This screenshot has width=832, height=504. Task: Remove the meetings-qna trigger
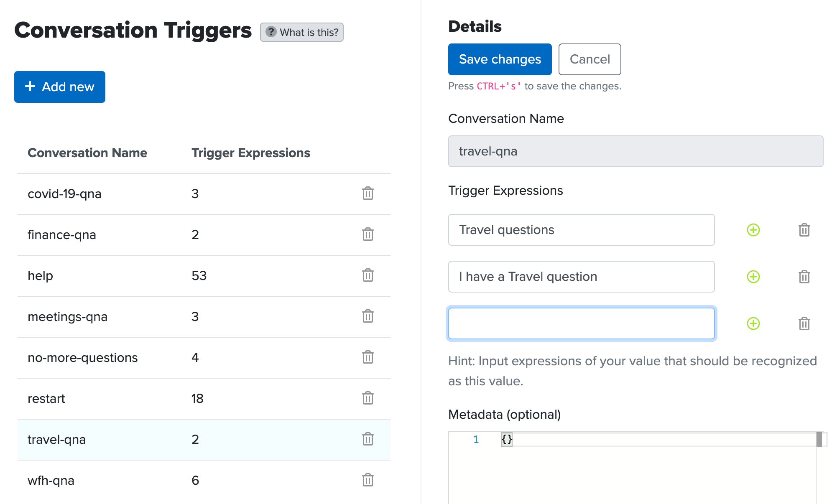[x=368, y=316]
